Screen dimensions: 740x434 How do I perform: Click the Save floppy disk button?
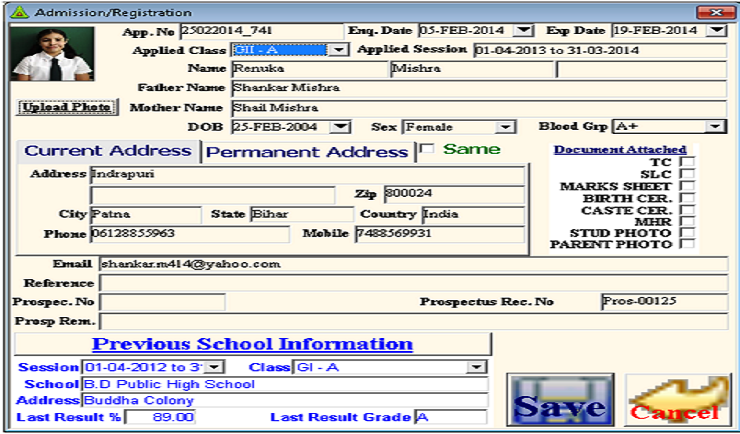point(560,399)
